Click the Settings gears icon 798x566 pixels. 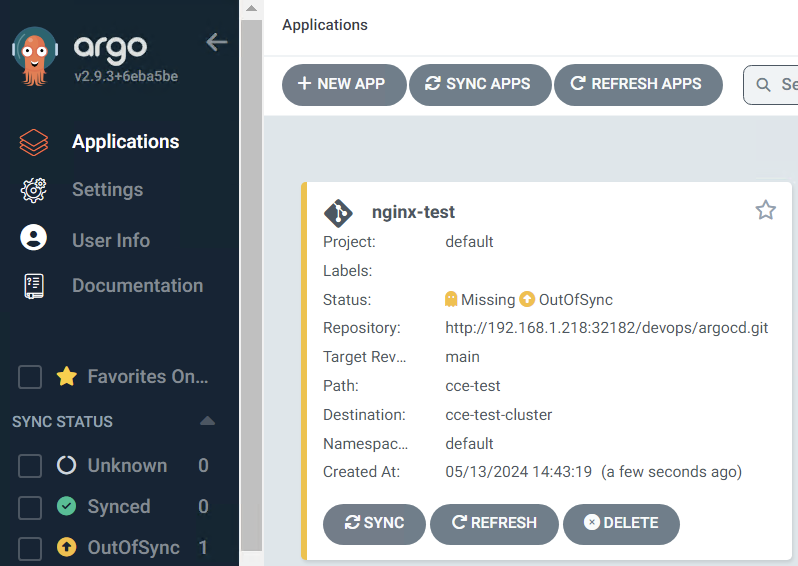[x=34, y=190]
